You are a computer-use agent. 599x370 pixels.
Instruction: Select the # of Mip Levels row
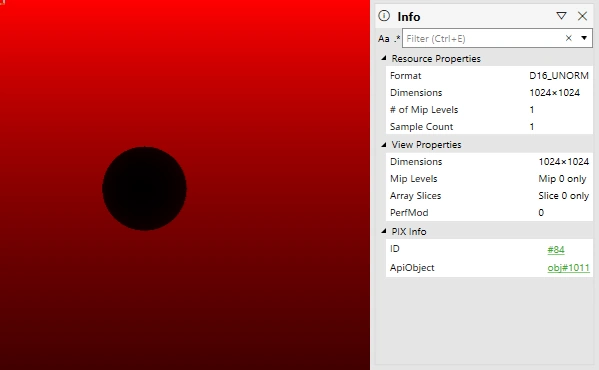[x=489, y=110]
